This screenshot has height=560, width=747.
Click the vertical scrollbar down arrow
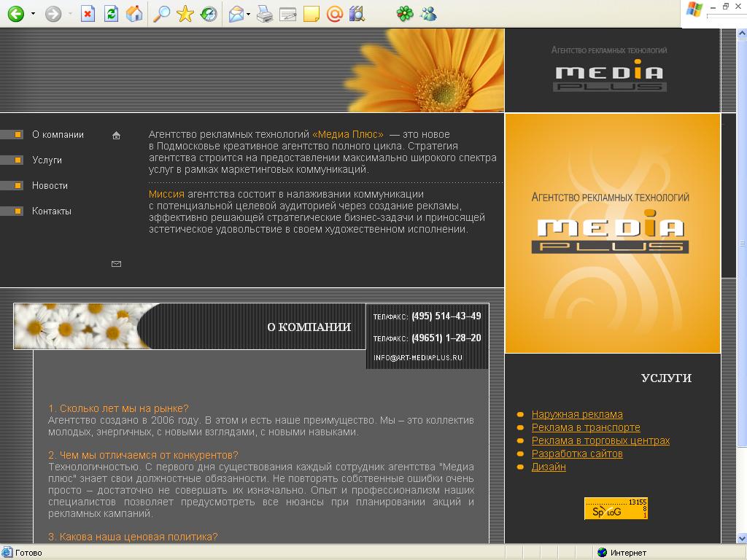tap(742, 539)
